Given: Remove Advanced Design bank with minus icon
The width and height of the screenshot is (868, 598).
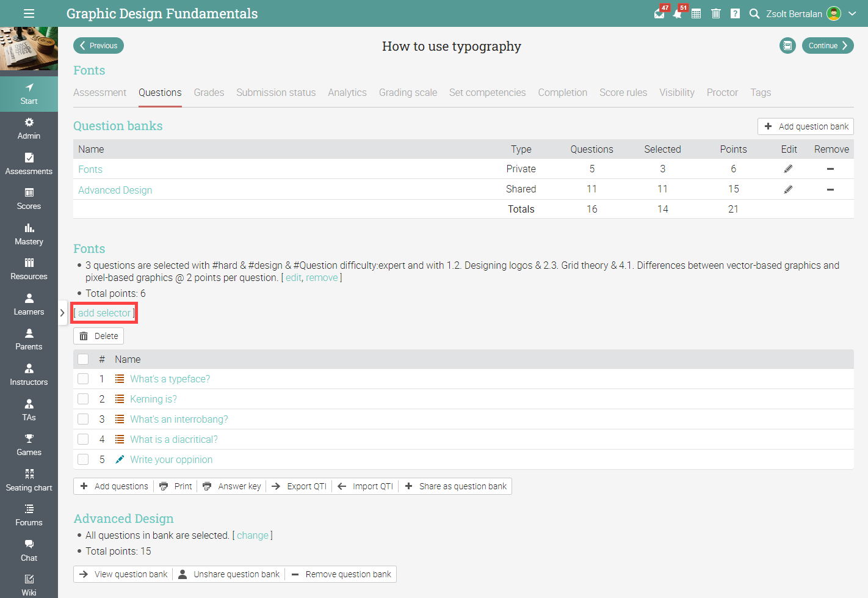Looking at the screenshot, I should coord(830,189).
